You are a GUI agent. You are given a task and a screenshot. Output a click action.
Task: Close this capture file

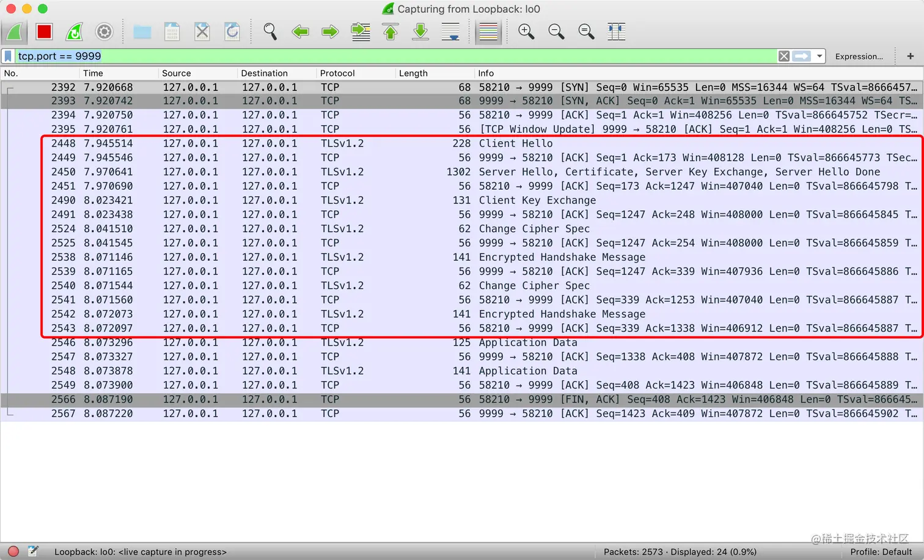(x=202, y=32)
